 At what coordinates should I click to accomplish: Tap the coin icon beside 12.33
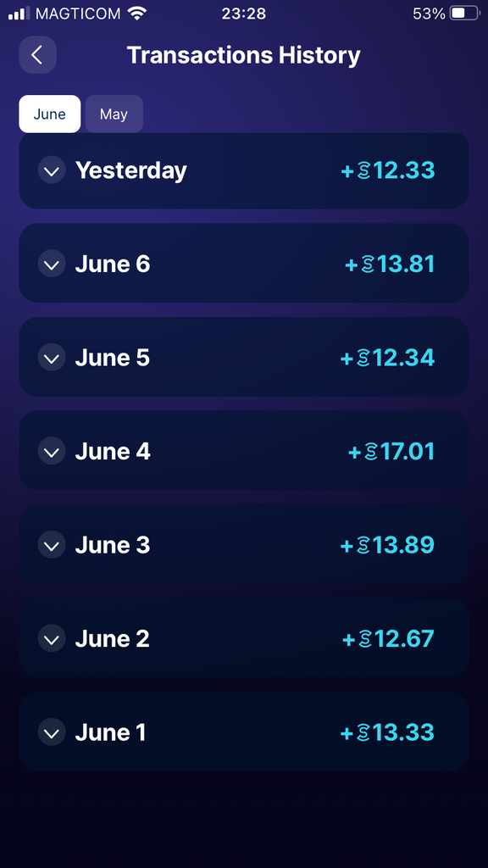pos(364,170)
